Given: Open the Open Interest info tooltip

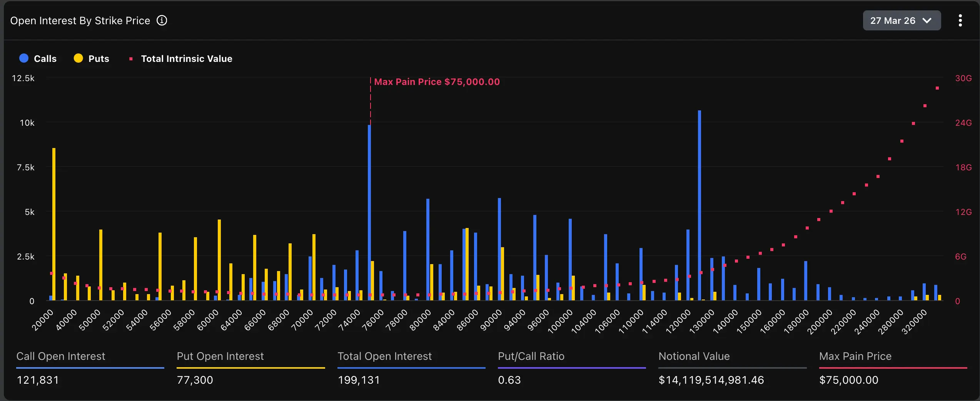Looking at the screenshot, I should pyautogui.click(x=162, y=20).
